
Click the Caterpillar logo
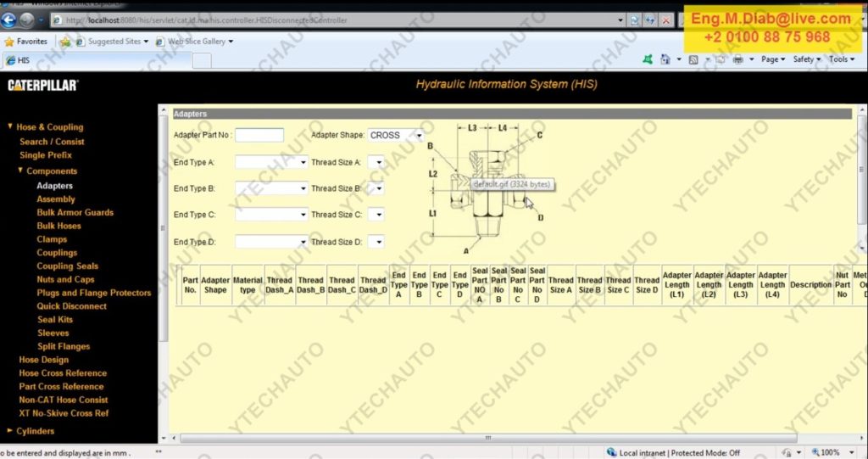pos(43,86)
